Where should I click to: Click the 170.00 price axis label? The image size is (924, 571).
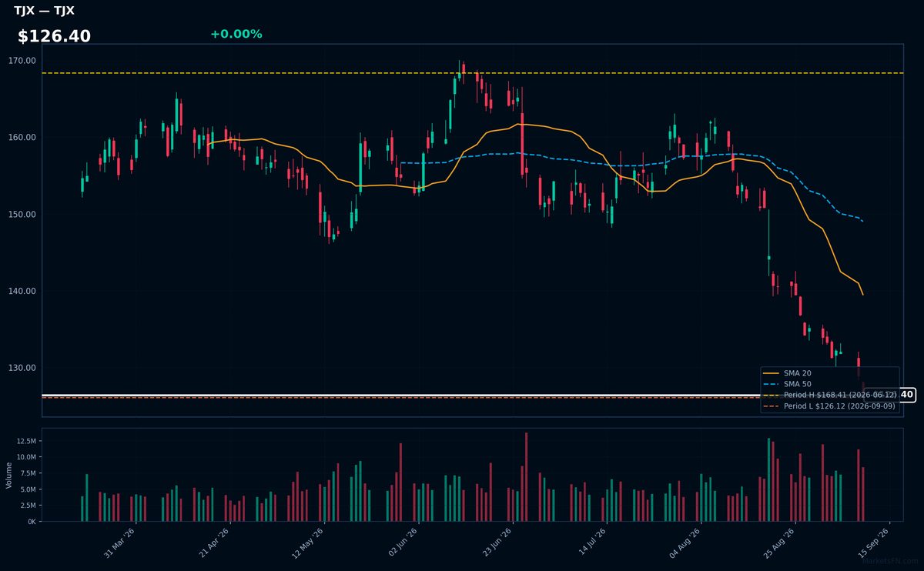(23, 61)
